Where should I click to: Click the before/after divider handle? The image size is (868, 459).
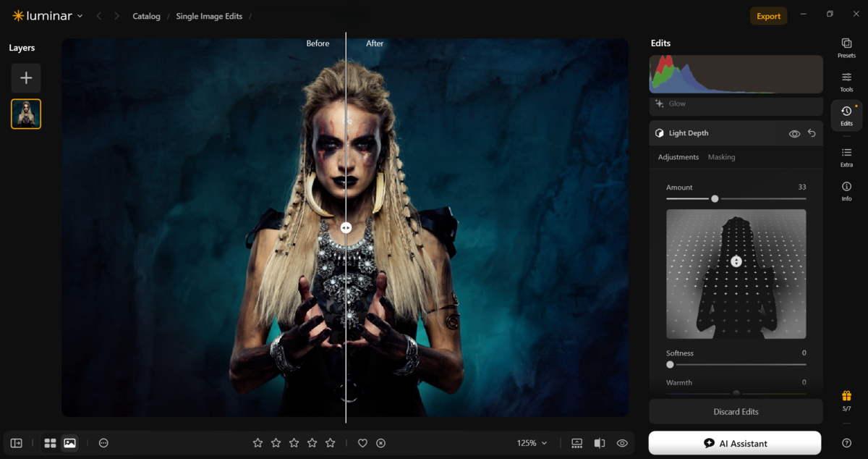(x=346, y=227)
